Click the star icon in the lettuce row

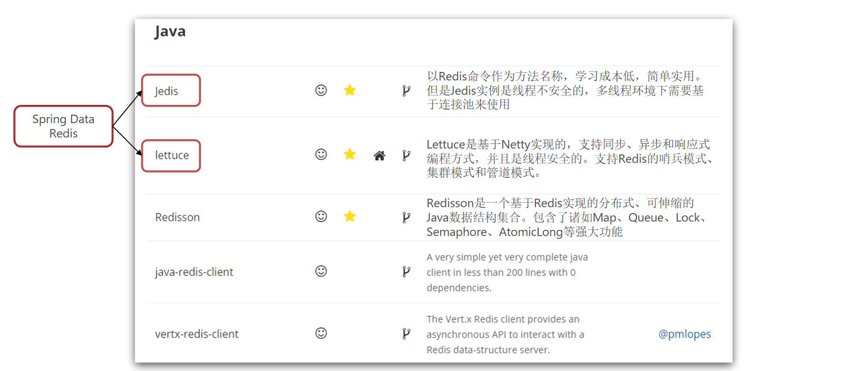coord(350,154)
